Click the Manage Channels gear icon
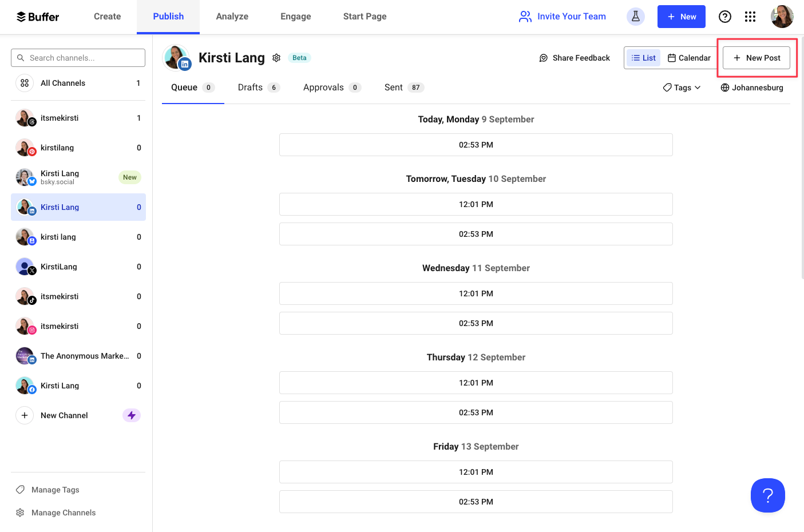Image resolution: width=804 pixels, height=532 pixels. [20, 513]
